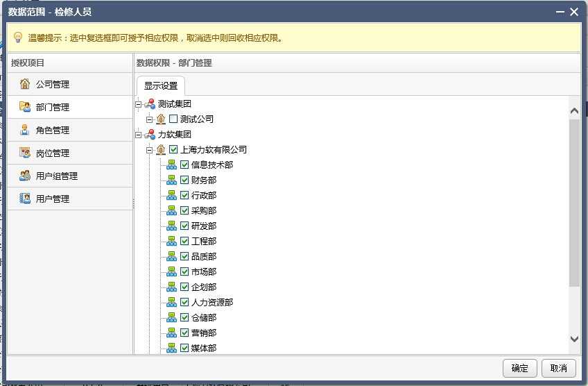Close the 数据范围 dialog
Image resolution: width=588 pixels, height=386 pixels.
pos(574,12)
